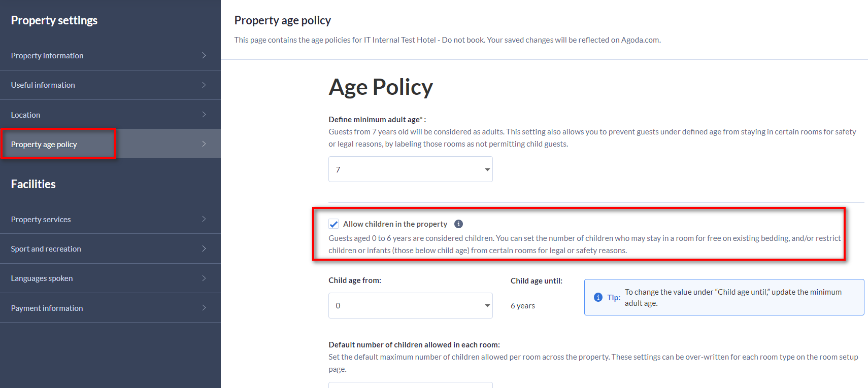The image size is (868, 388).
Task: Click chevron arrow next to Location
Action: (x=204, y=115)
